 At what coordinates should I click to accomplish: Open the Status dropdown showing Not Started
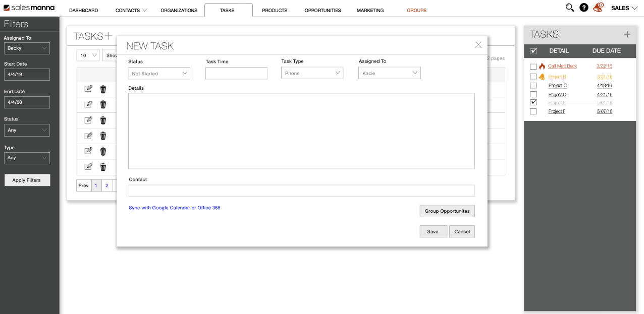tap(159, 74)
